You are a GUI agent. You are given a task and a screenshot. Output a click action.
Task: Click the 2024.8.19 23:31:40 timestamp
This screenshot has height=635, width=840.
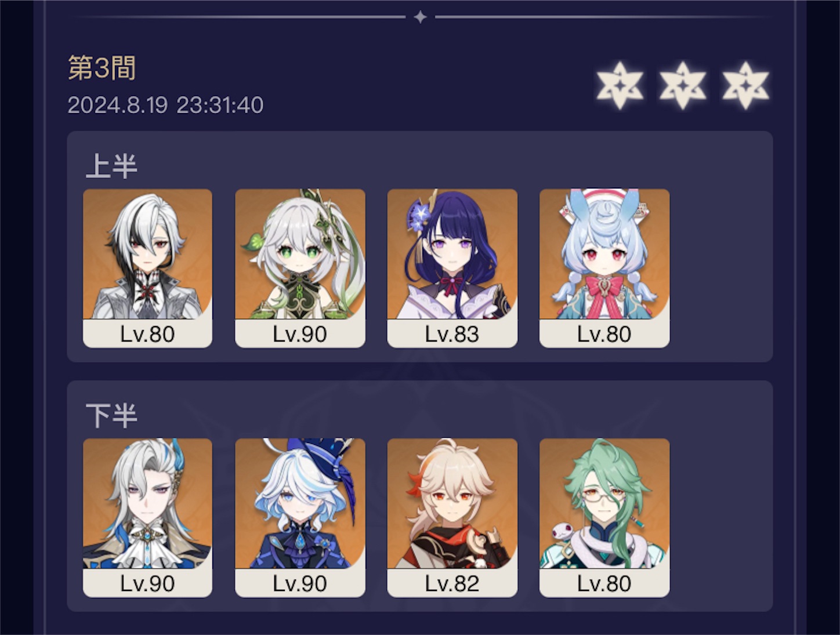pyautogui.click(x=165, y=105)
